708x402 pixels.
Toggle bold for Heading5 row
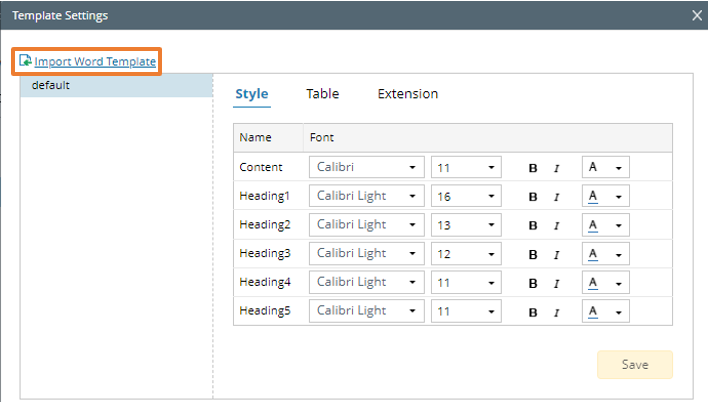[x=533, y=312]
